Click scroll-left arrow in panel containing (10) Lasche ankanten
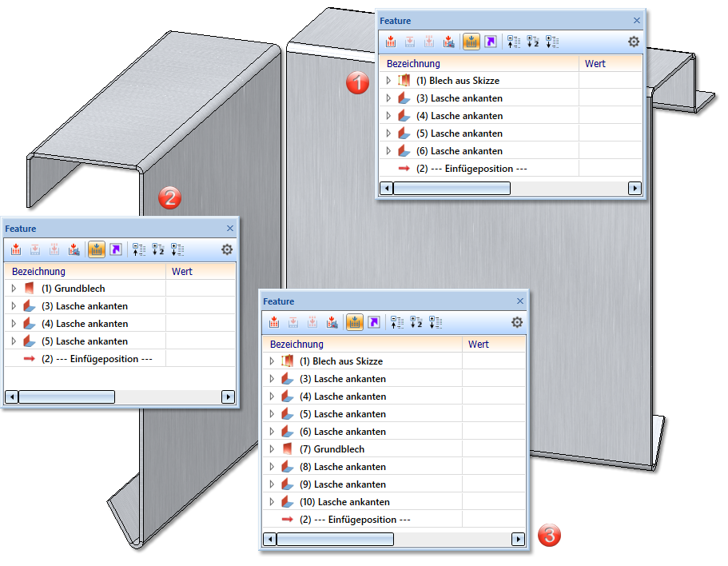The height and width of the screenshot is (566, 728). (270, 539)
